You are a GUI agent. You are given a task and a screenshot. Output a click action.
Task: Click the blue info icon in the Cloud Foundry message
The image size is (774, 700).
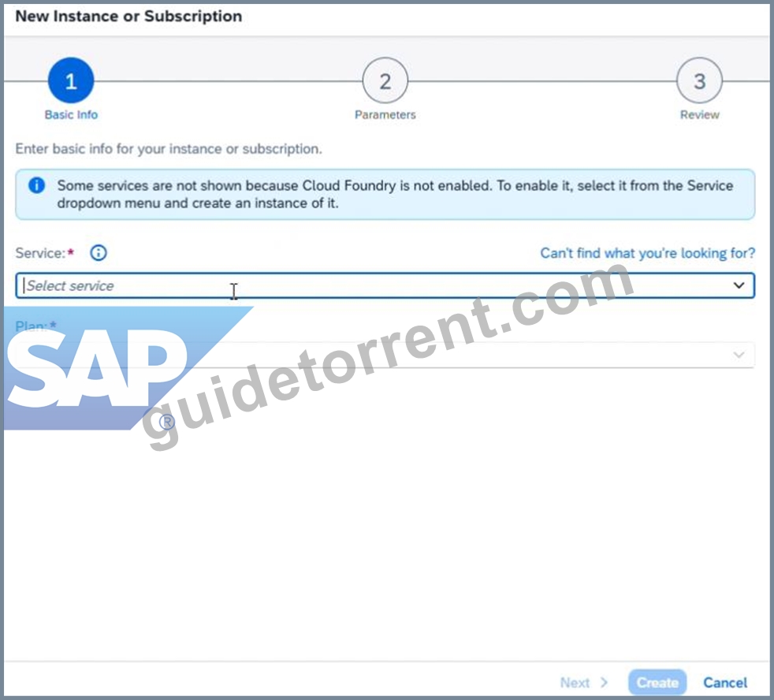(x=36, y=185)
